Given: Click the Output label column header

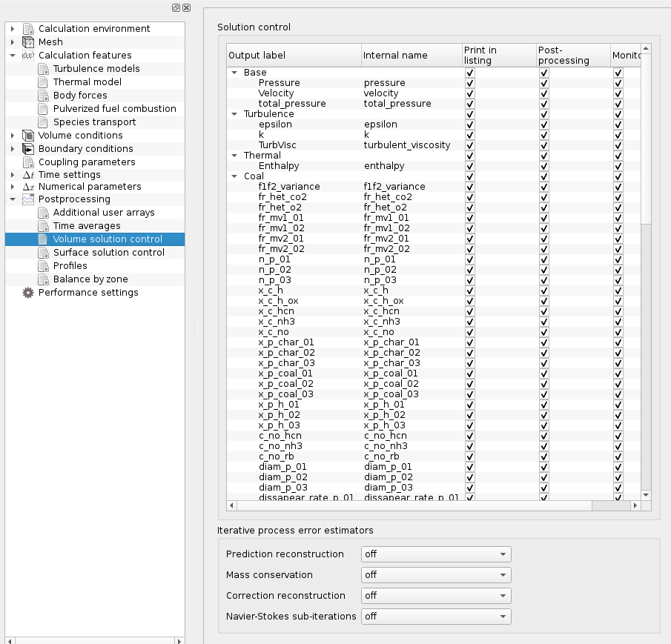Looking at the screenshot, I should tap(294, 55).
